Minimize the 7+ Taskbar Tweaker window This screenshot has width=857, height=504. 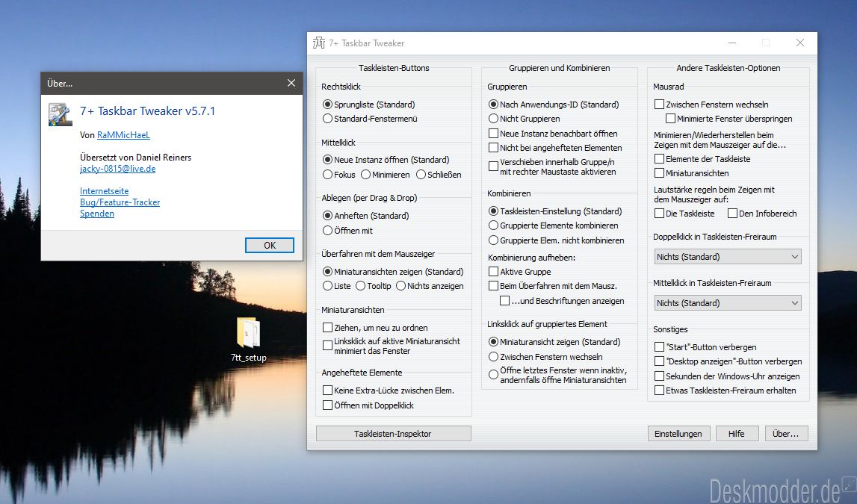tap(732, 43)
